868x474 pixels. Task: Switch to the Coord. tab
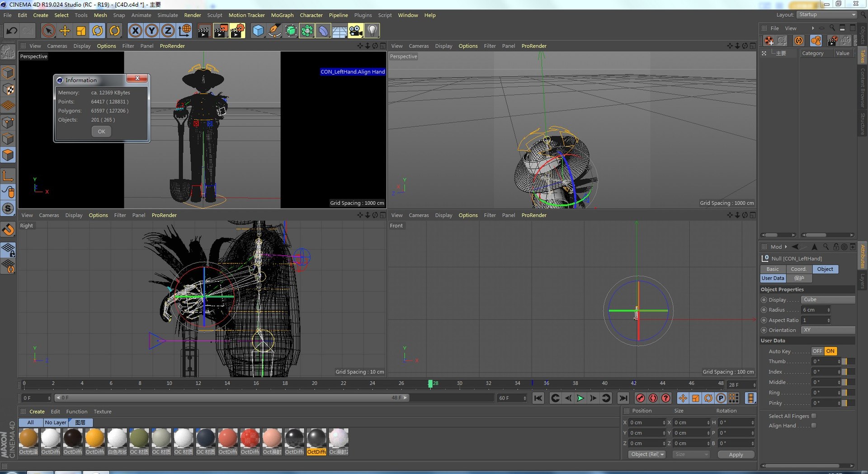[798, 269]
